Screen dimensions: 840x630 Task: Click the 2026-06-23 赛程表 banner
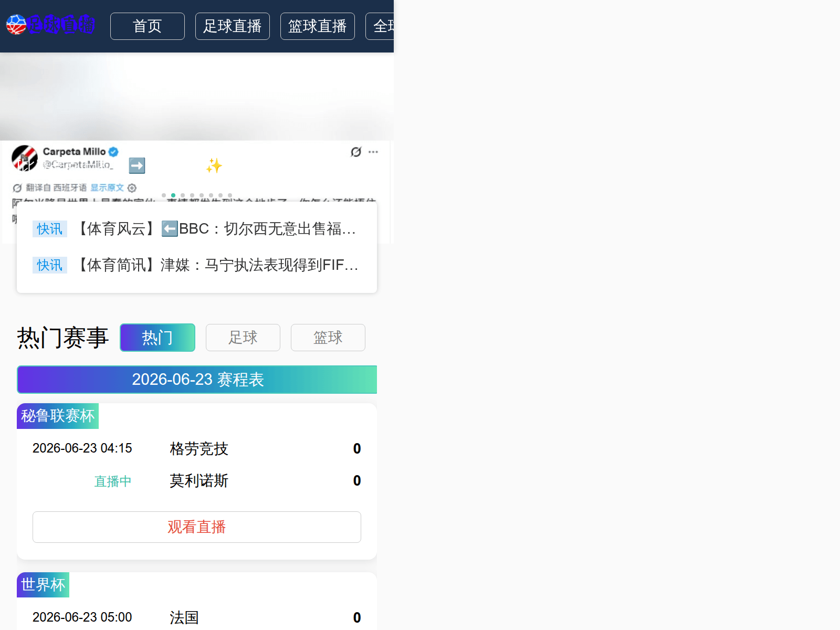tap(197, 380)
